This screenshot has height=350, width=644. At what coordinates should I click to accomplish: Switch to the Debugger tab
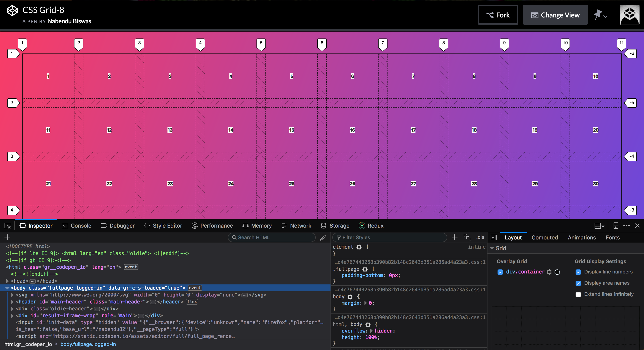coord(117,226)
